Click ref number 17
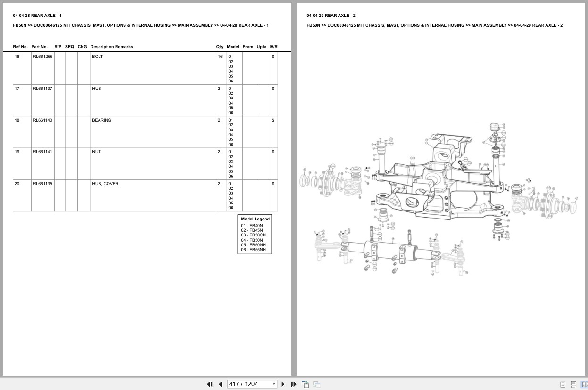588x390 pixels. [x=17, y=89]
